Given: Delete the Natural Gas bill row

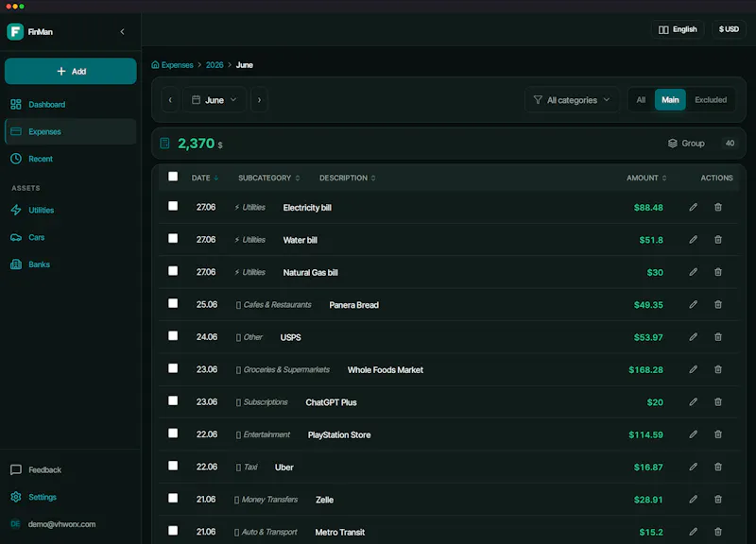Looking at the screenshot, I should (x=718, y=272).
